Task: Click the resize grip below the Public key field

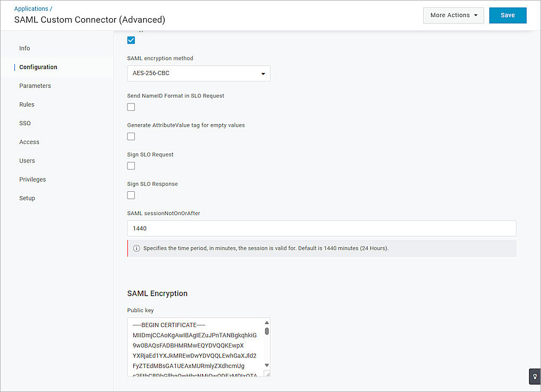Action: pos(267,374)
